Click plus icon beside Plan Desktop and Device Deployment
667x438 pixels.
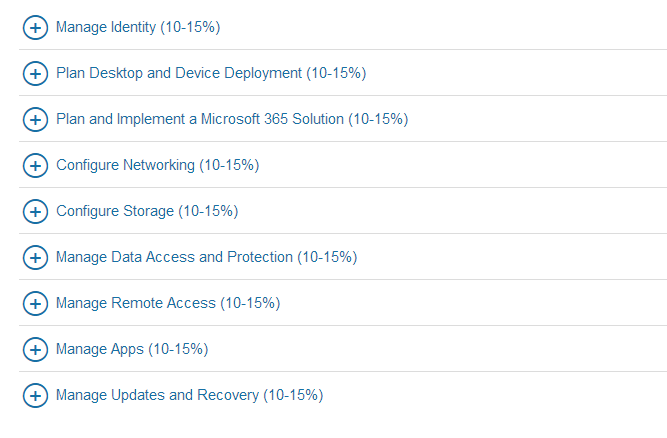35,74
